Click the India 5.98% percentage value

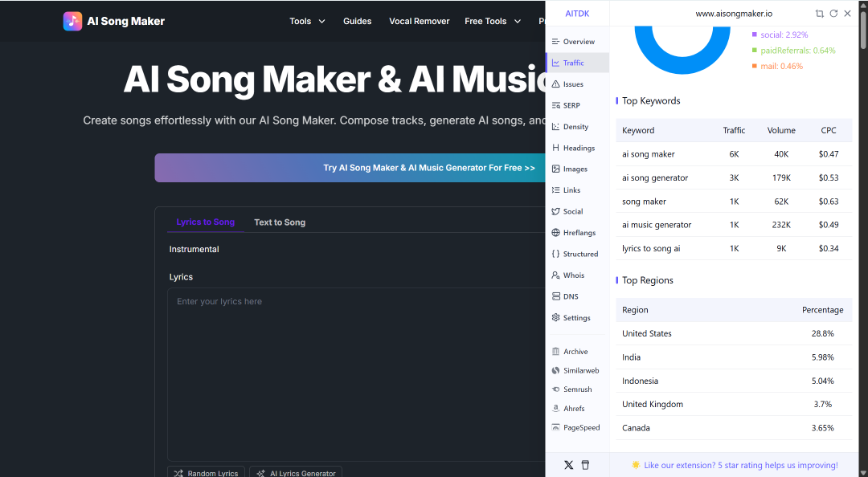pos(823,357)
